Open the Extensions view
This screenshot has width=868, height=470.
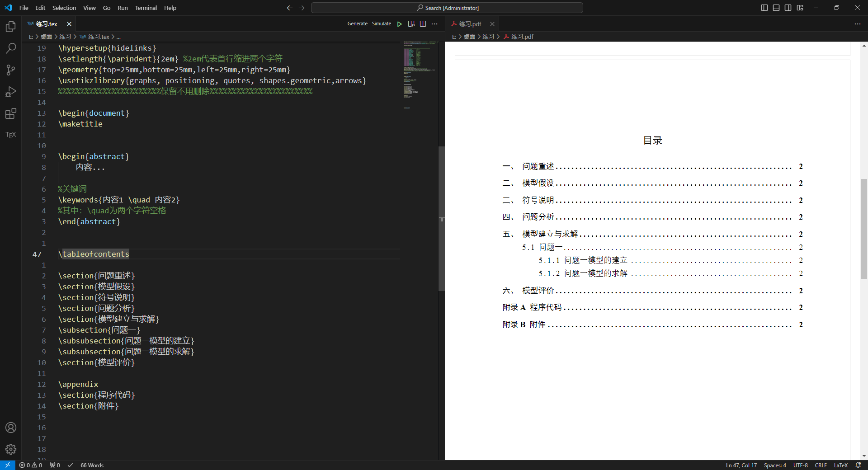click(11, 113)
